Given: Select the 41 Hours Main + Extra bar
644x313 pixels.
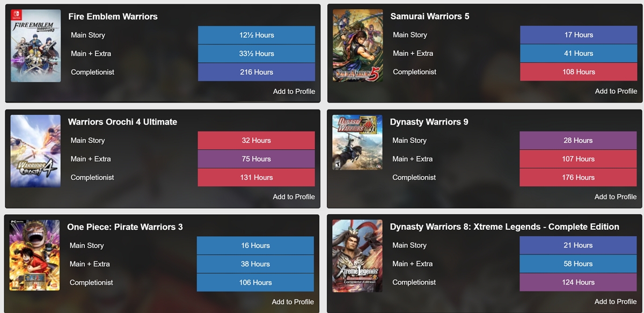Looking at the screenshot, I should pyautogui.click(x=579, y=53).
